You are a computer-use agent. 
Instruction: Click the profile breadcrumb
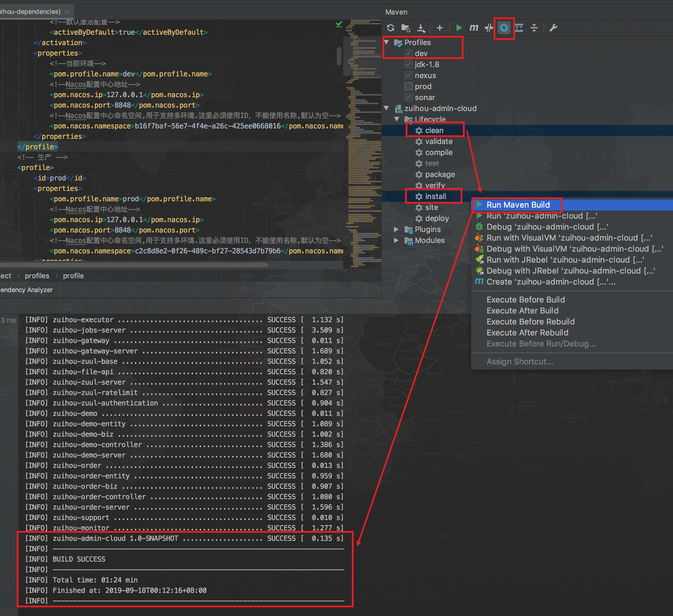[73, 276]
